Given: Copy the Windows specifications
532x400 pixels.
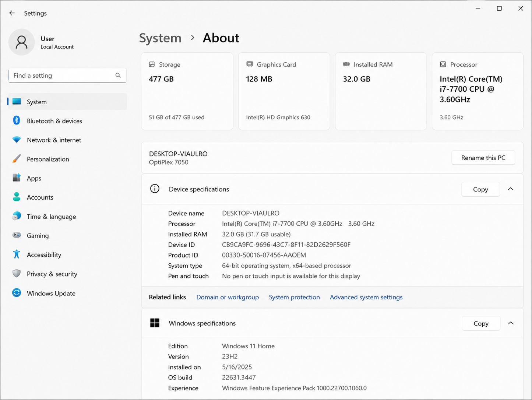Looking at the screenshot, I should (481, 323).
